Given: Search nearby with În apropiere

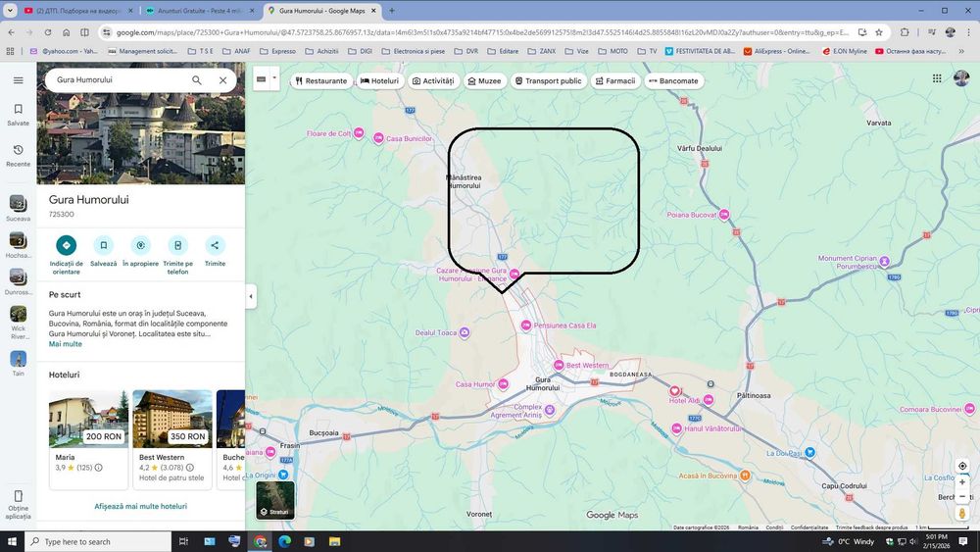Looking at the screenshot, I should pos(140,251).
